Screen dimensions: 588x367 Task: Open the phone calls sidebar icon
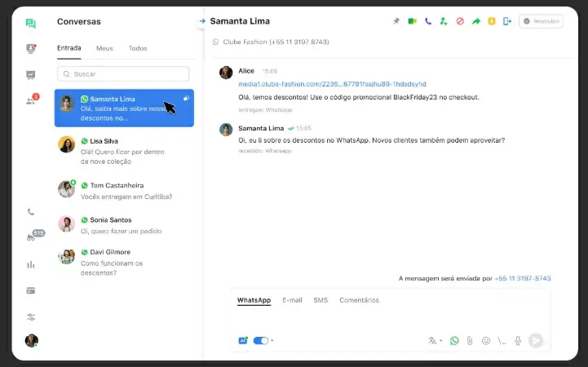tap(31, 212)
